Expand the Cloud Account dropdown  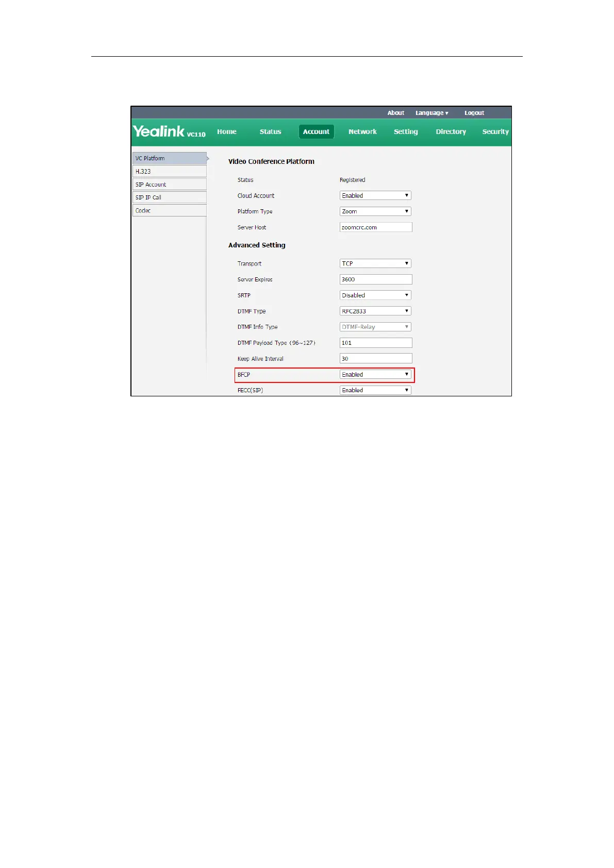(x=375, y=196)
